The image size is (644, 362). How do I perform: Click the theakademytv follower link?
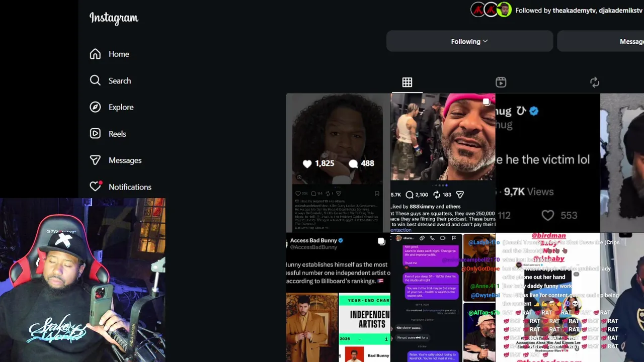coord(574,11)
